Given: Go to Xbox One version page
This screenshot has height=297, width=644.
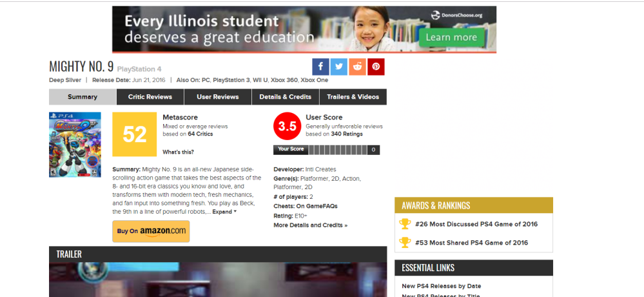Looking at the screenshot, I should [x=314, y=80].
